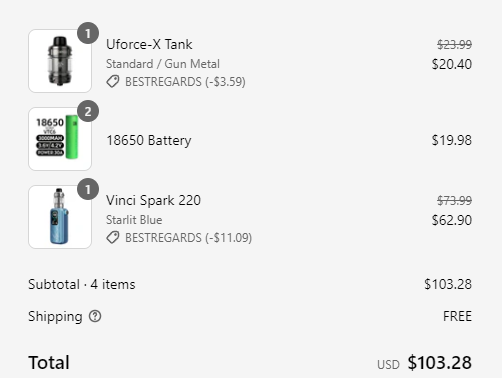Click the crossed-out $23.99 original price
Viewport: 502px width, 378px height.
pyautogui.click(x=454, y=44)
